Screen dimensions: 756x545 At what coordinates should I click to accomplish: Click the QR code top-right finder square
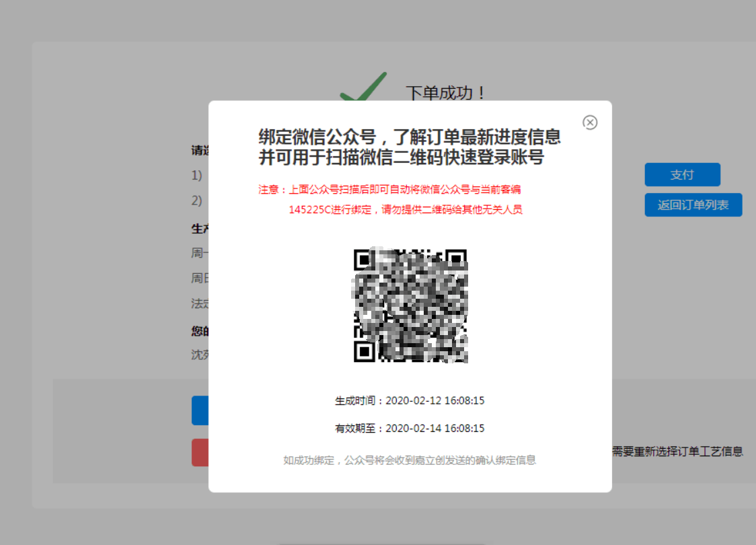457,259
